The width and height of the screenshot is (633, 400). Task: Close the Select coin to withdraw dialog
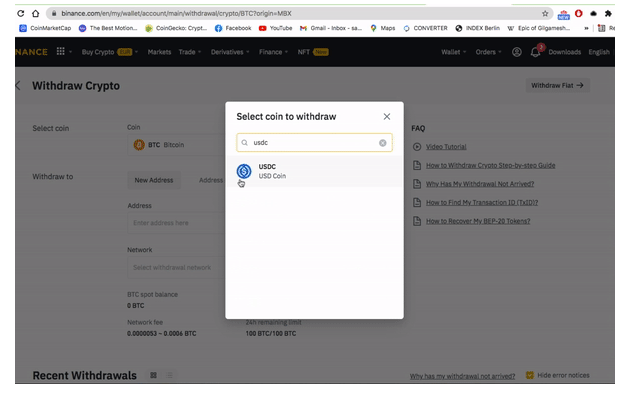[387, 117]
